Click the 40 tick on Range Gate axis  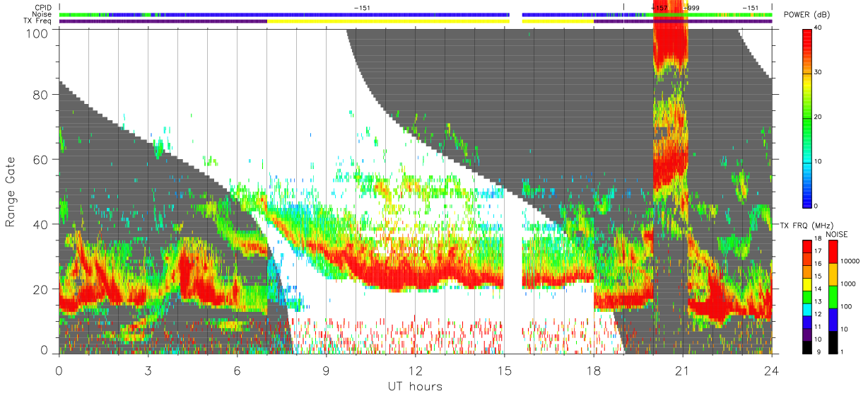tap(41, 224)
